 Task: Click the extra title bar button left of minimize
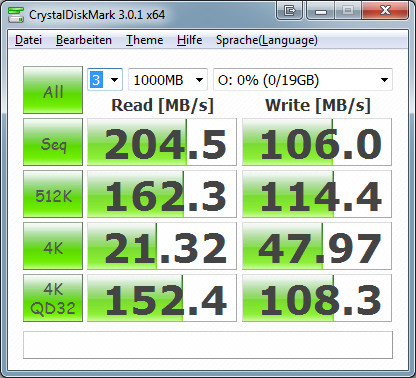290,11
